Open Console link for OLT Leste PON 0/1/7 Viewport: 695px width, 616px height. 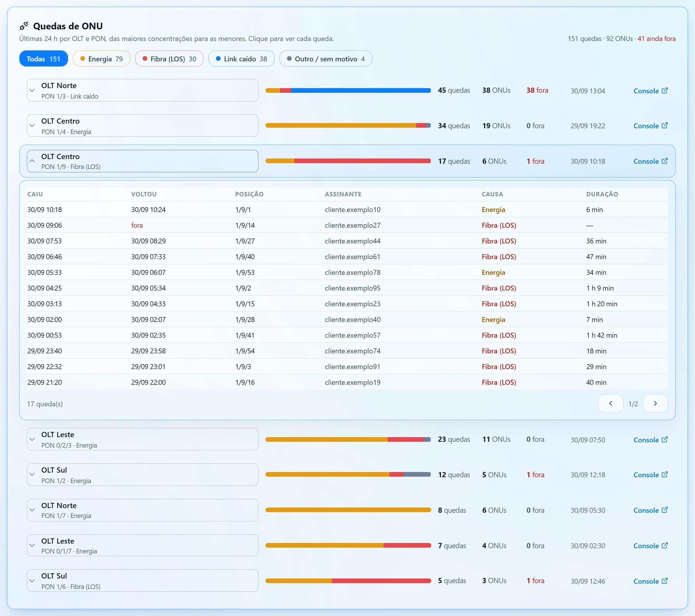click(650, 546)
